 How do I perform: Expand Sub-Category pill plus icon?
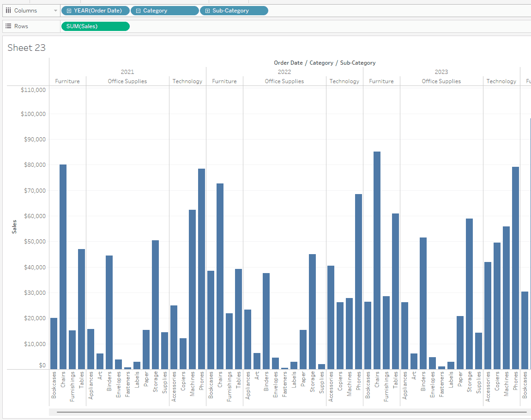(208, 11)
